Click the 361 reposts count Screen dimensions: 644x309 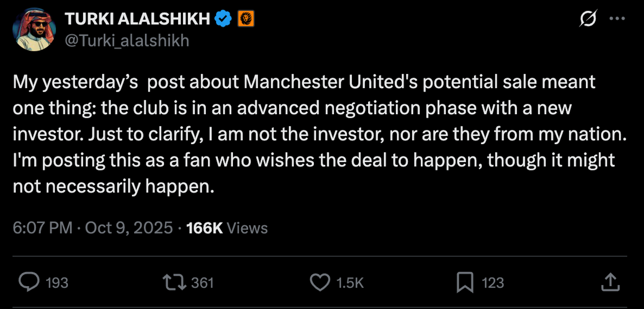click(x=202, y=283)
